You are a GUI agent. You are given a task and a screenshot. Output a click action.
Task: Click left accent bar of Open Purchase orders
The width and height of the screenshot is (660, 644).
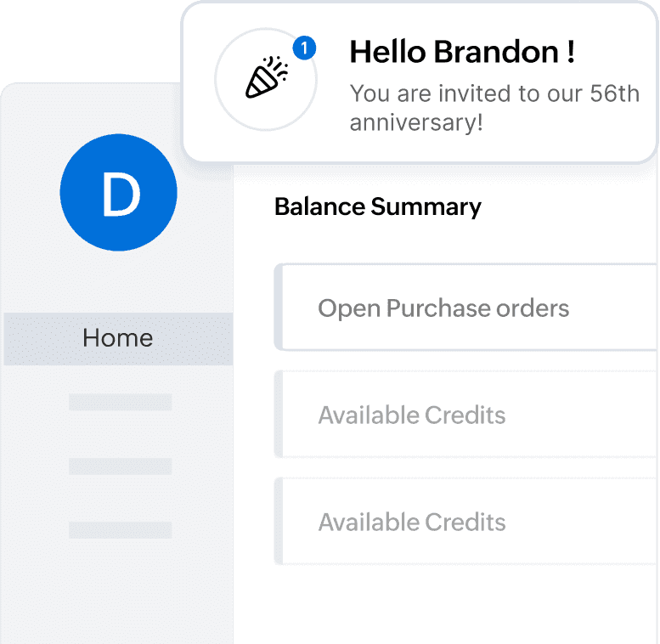tap(278, 307)
